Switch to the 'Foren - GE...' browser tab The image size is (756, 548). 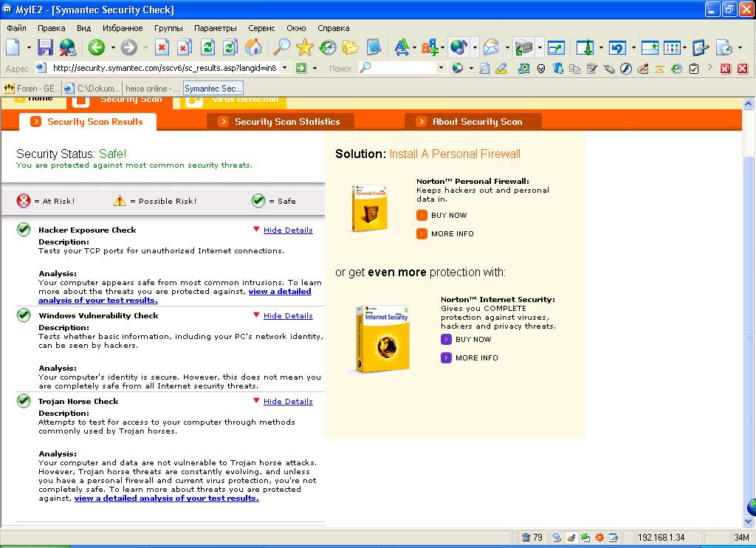click(x=32, y=89)
